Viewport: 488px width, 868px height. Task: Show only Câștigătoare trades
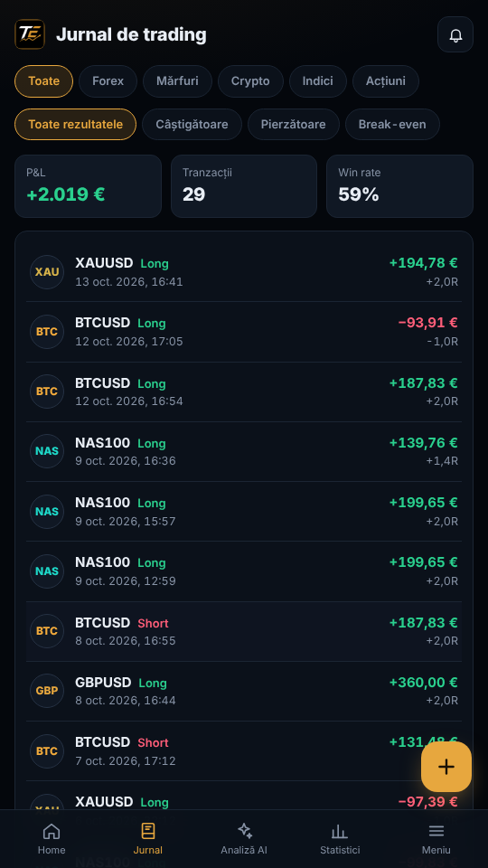click(192, 125)
